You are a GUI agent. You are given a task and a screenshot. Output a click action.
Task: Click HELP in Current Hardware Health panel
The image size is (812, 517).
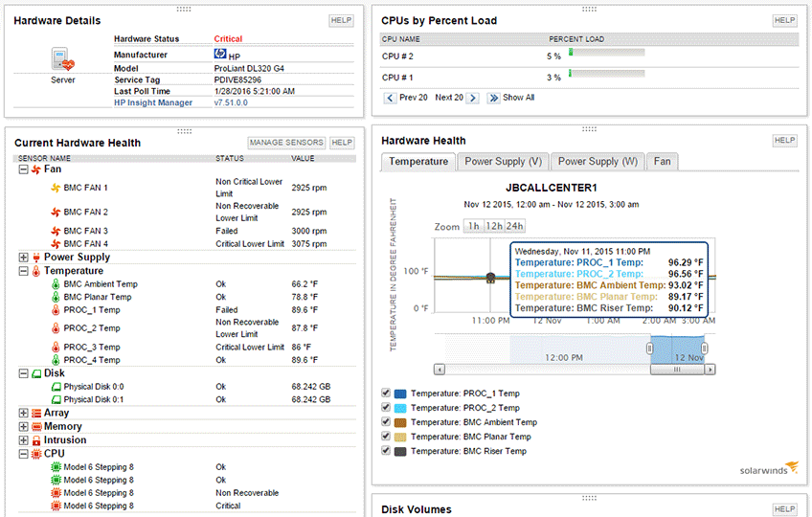[x=342, y=143]
